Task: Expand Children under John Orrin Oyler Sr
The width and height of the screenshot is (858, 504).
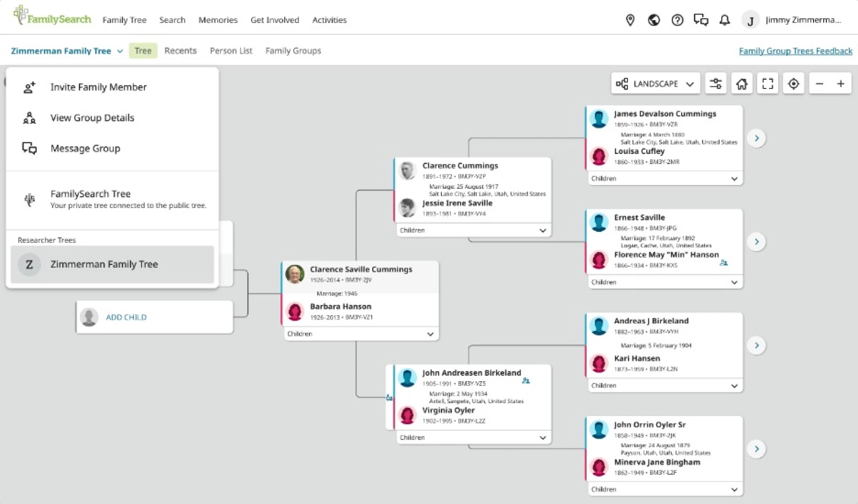Action: (x=665, y=490)
